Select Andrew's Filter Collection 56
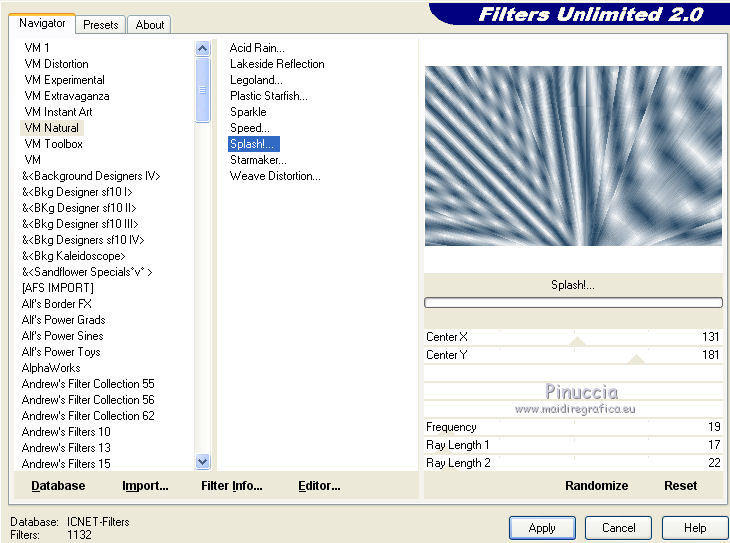Screen dimensions: 730x543 click(x=88, y=400)
